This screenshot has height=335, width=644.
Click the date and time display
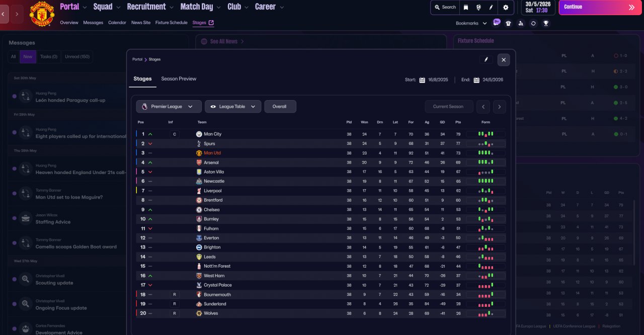coord(538,7)
